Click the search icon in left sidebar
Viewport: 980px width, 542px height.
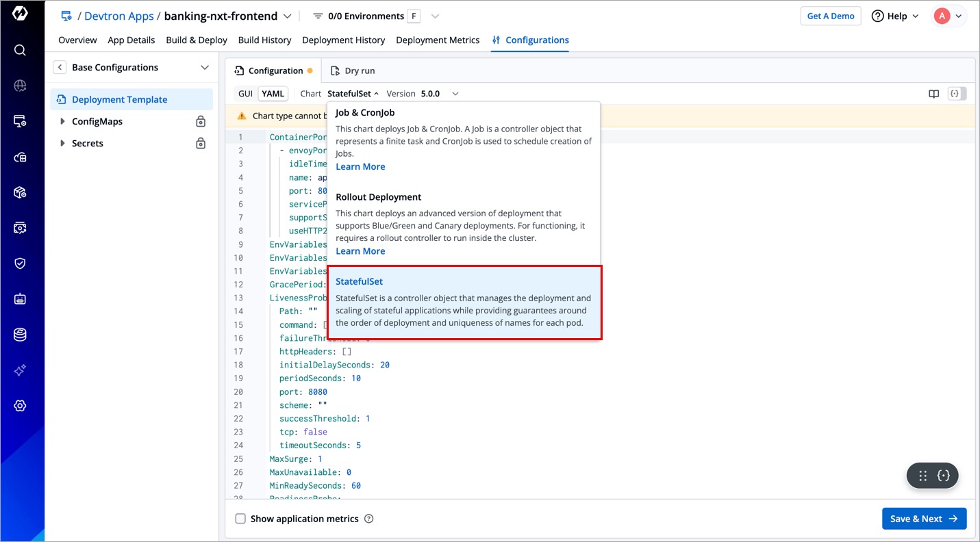20,50
